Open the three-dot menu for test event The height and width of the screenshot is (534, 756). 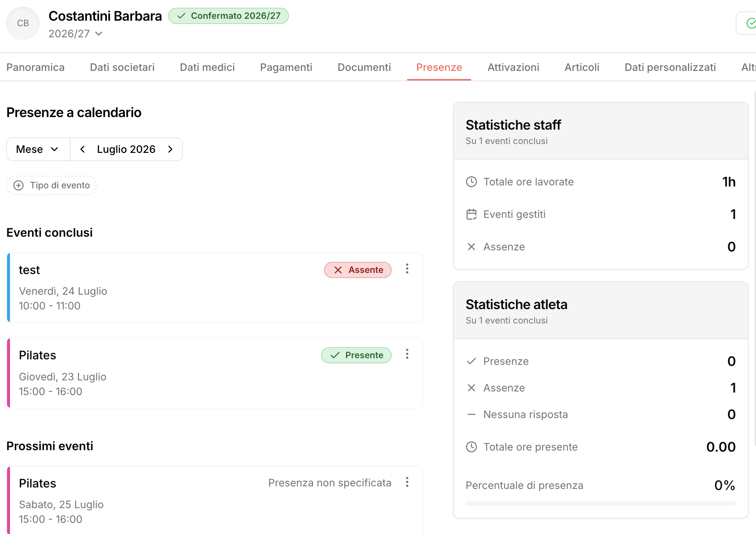pos(407,269)
